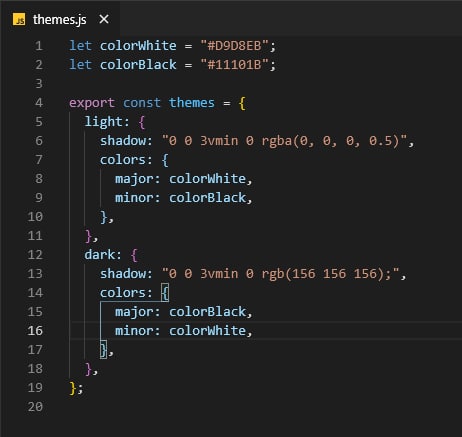Click let keyword on line 2
The height and width of the screenshot is (437, 462).
[x=81, y=65]
